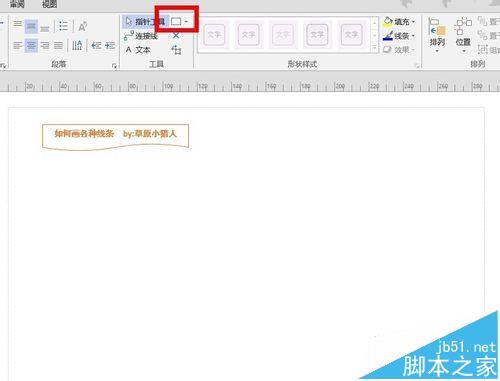The width and height of the screenshot is (500, 381).
Task: Open the 形状样式 dialog launcher
Action: [417, 66]
